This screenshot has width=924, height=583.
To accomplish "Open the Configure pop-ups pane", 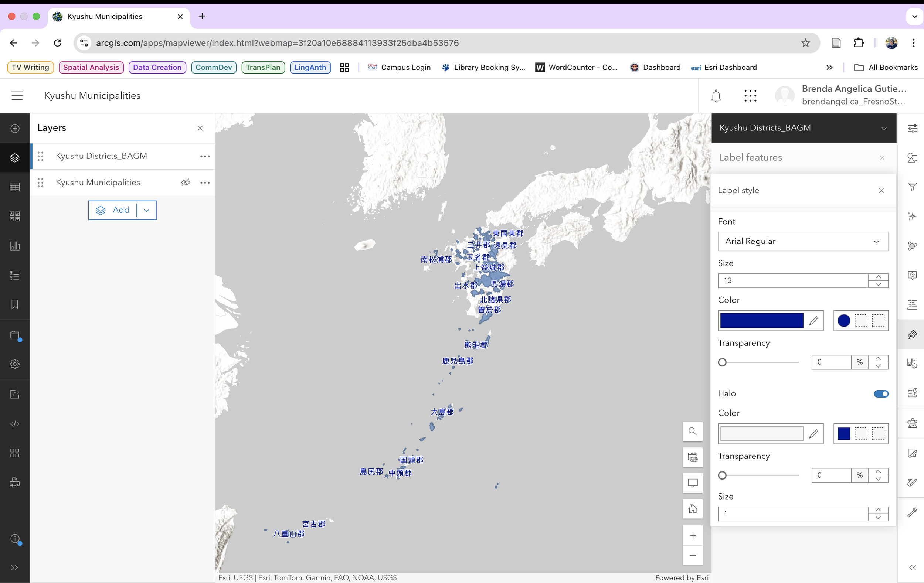I will click(x=913, y=275).
